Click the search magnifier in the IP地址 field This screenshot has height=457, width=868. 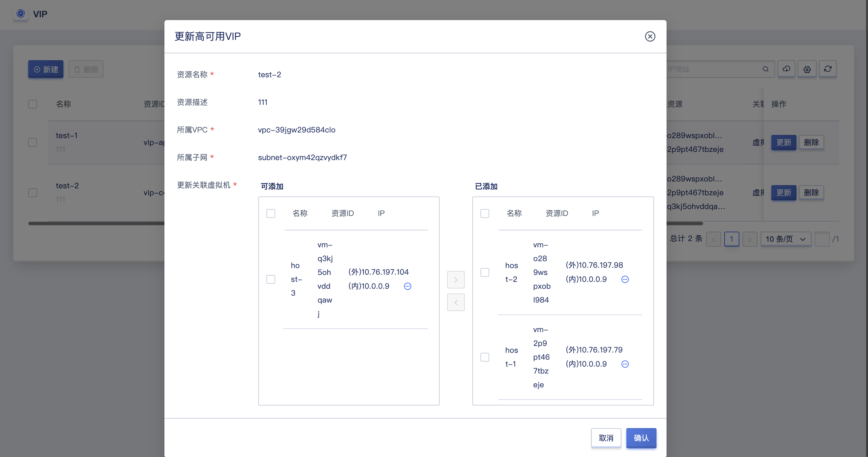click(x=765, y=69)
